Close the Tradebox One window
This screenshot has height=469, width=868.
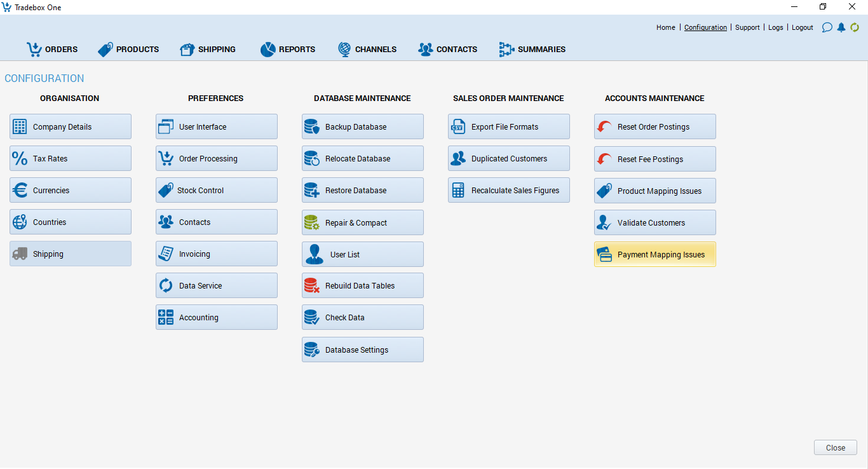(x=852, y=7)
